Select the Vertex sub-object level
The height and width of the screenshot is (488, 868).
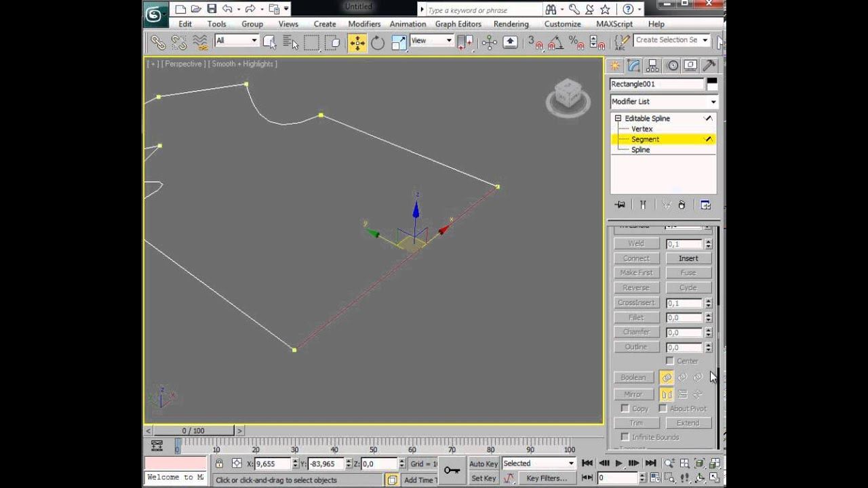tap(642, 129)
